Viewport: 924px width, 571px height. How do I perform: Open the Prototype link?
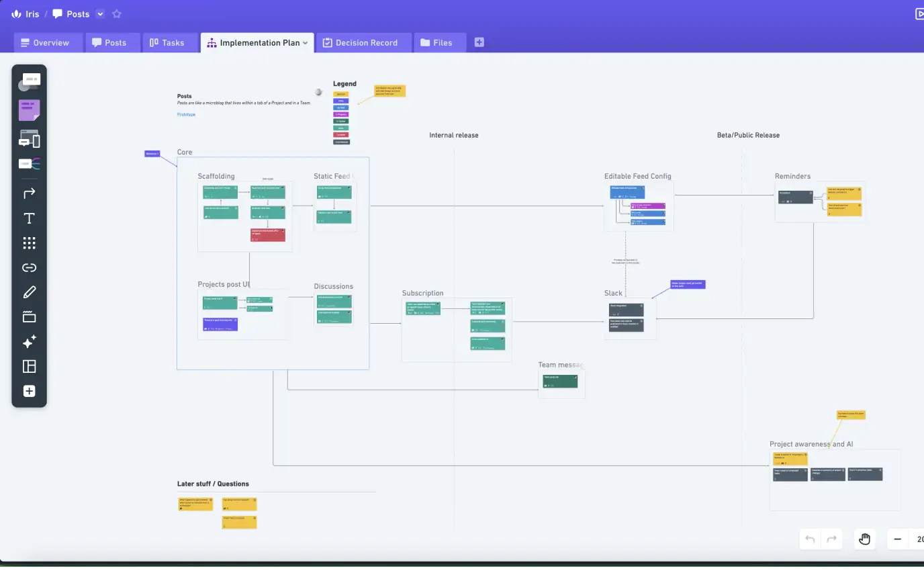coord(186,114)
